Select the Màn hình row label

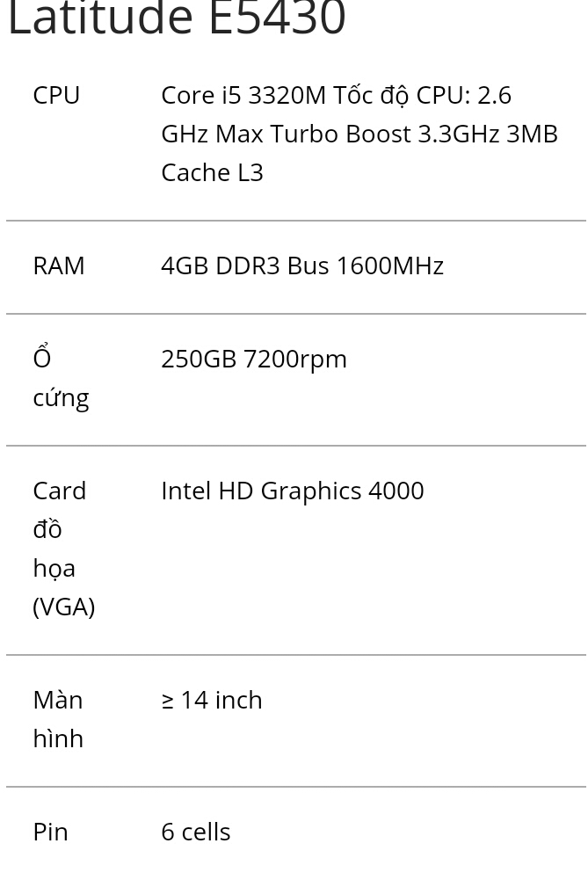[58, 720]
